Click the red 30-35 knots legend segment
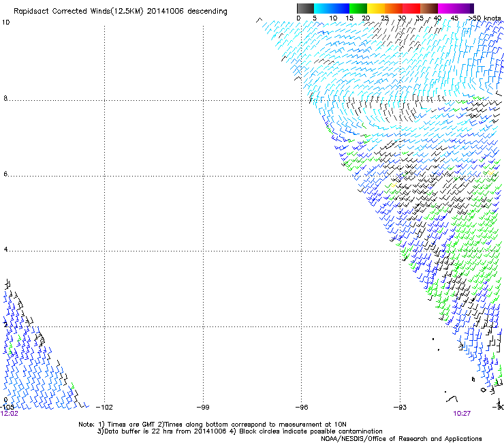The height and width of the screenshot is (443, 504). coord(411,8)
